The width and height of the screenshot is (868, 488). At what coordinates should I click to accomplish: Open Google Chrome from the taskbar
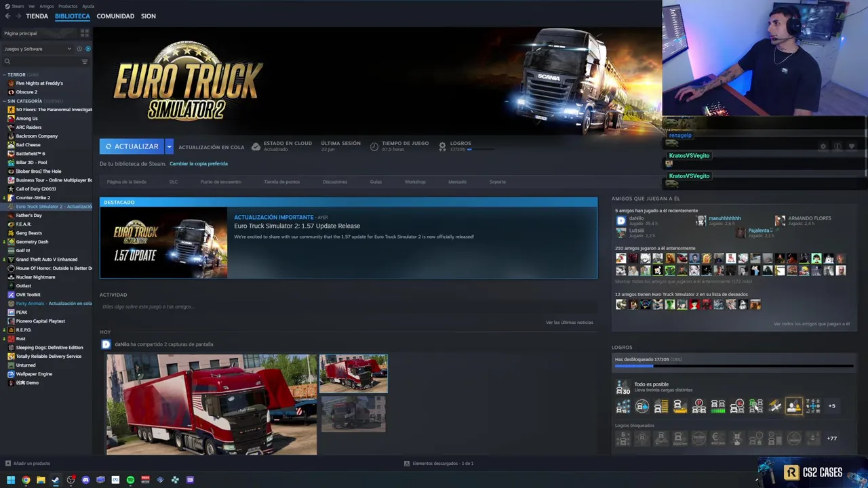click(26, 480)
